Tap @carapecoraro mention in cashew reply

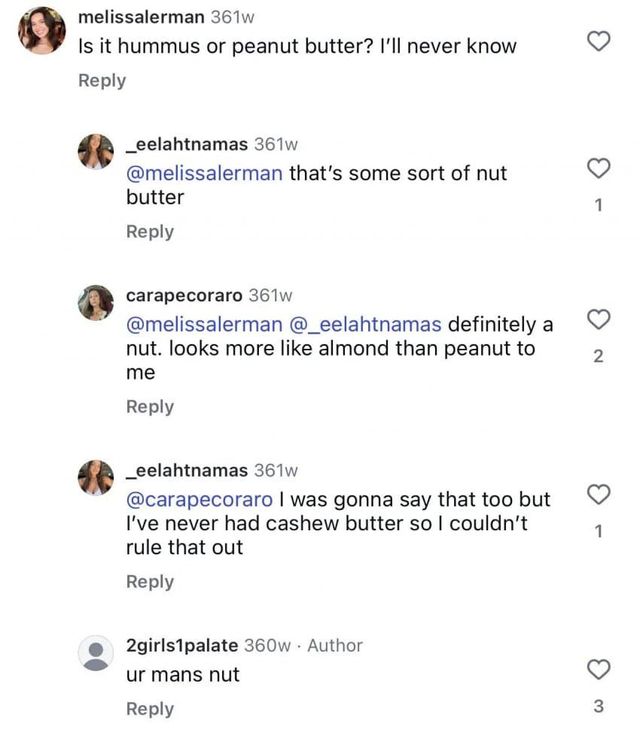coord(199,499)
